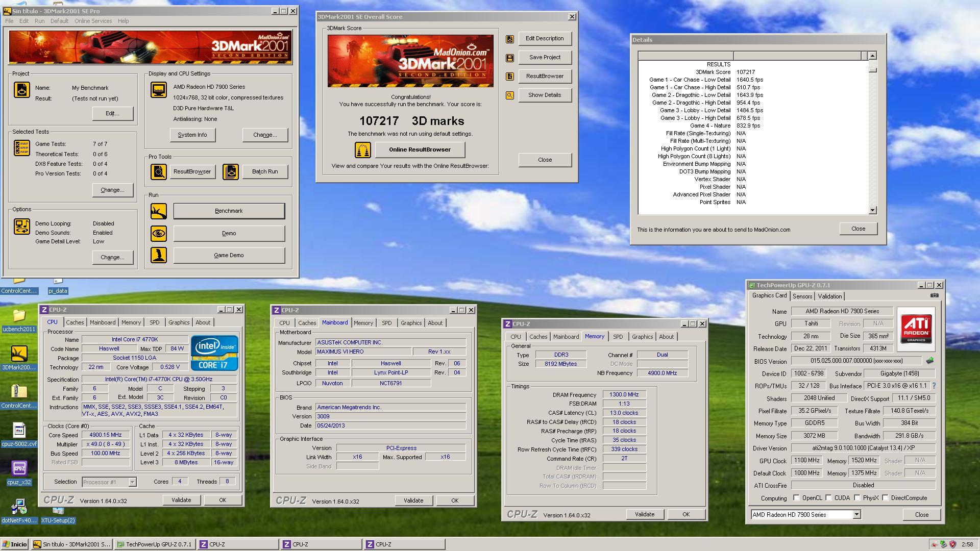Screen dimensions: 980x551
Task: Click the Edit Description icon in Overall Score
Action: 509,39
